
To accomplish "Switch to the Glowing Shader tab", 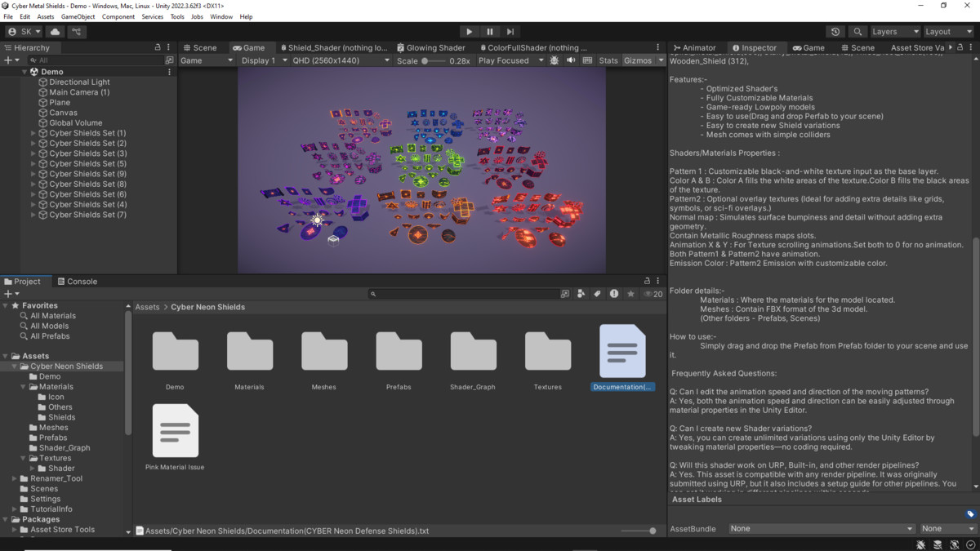I will pyautogui.click(x=430, y=47).
